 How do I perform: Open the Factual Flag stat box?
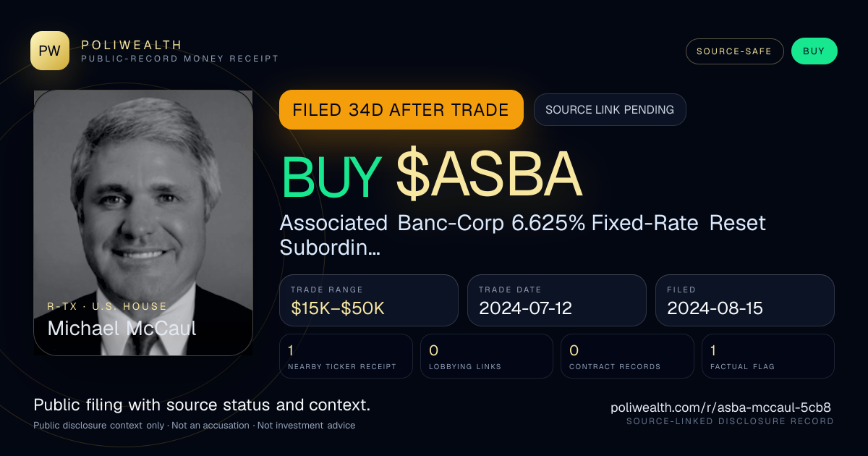pos(768,356)
